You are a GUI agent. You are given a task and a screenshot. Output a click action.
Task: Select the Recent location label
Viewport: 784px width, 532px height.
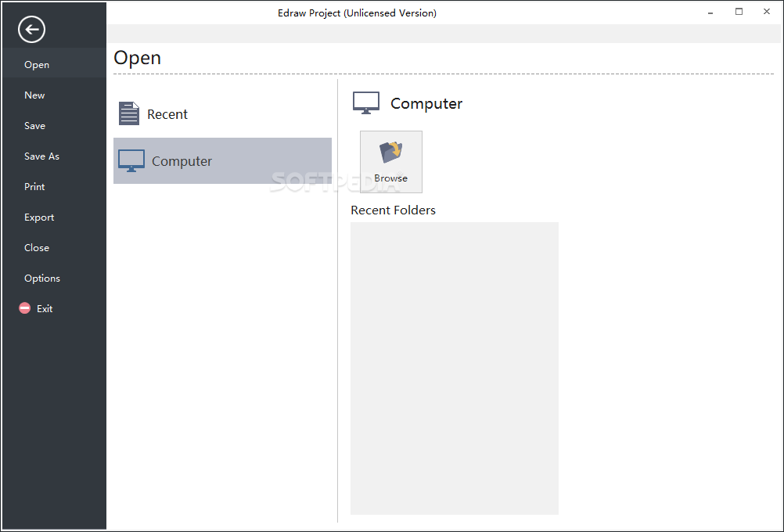[167, 114]
